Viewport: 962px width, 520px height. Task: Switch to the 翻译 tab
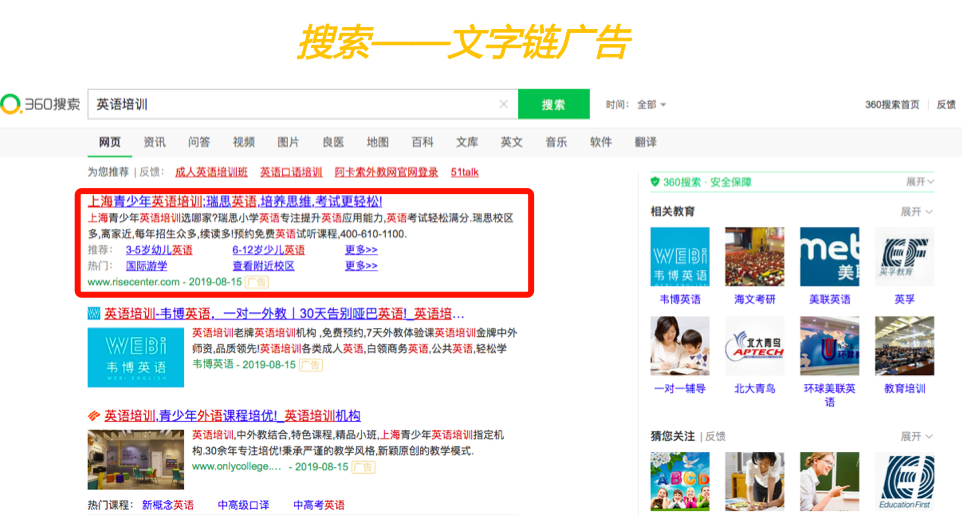(x=645, y=142)
